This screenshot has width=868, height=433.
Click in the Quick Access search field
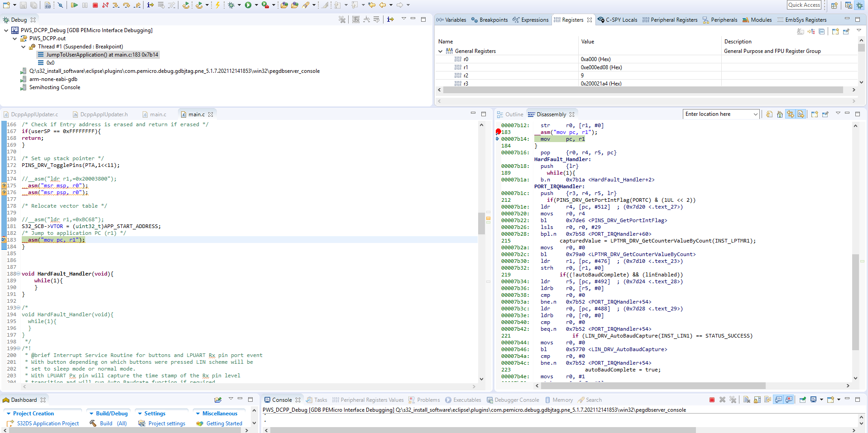804,5
